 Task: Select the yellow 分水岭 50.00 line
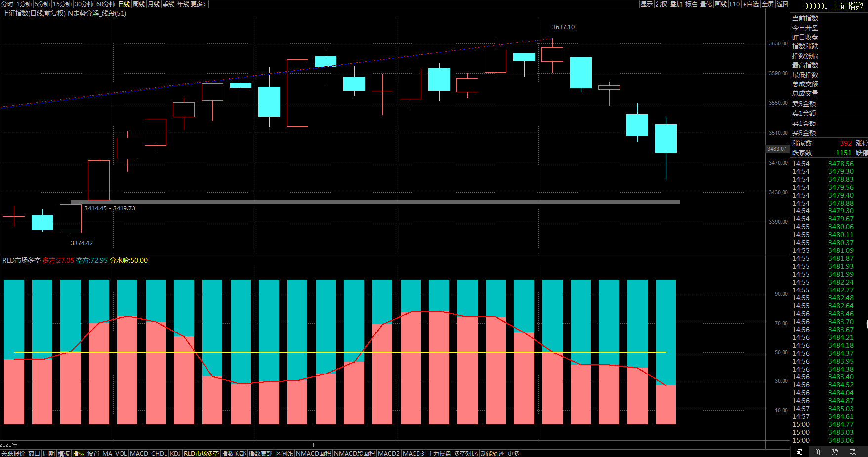(x=340, y=352)
